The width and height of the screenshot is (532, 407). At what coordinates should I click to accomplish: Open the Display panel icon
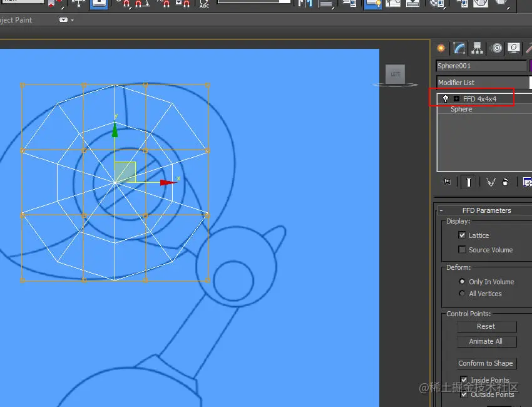[x=514, y=48]
